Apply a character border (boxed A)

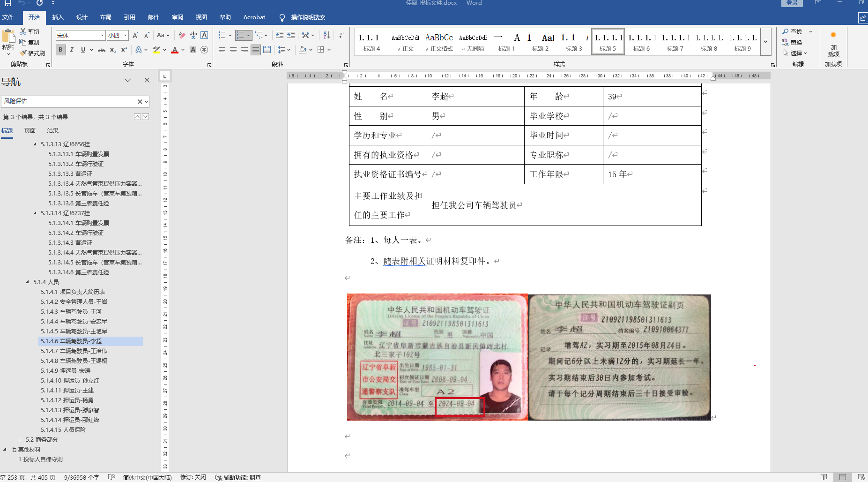coord(204,35)
